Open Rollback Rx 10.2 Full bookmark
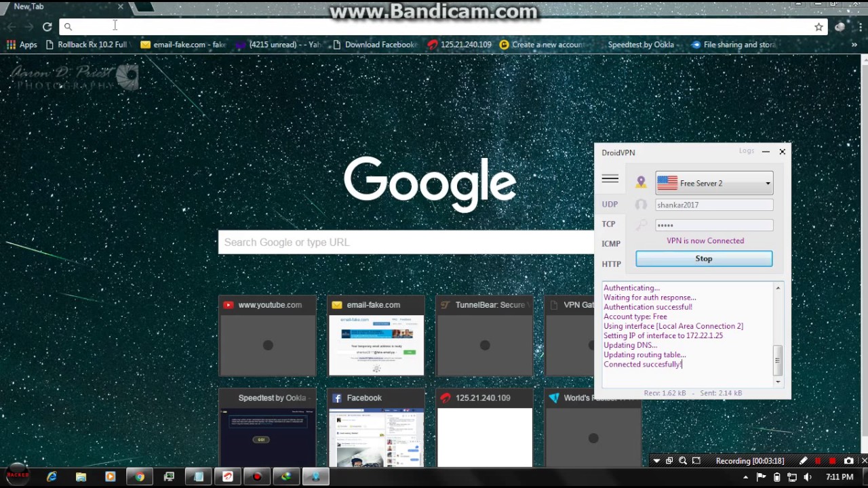This screenshot has height=488, width=868. coord(86,45)
